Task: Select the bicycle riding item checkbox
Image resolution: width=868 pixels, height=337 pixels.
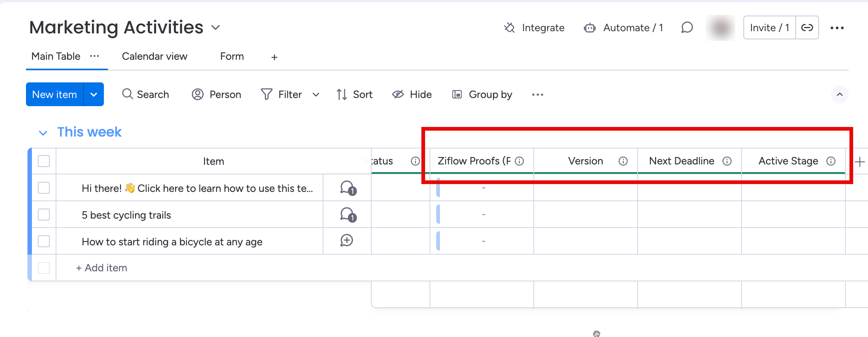Action: (x=44, y=241)
